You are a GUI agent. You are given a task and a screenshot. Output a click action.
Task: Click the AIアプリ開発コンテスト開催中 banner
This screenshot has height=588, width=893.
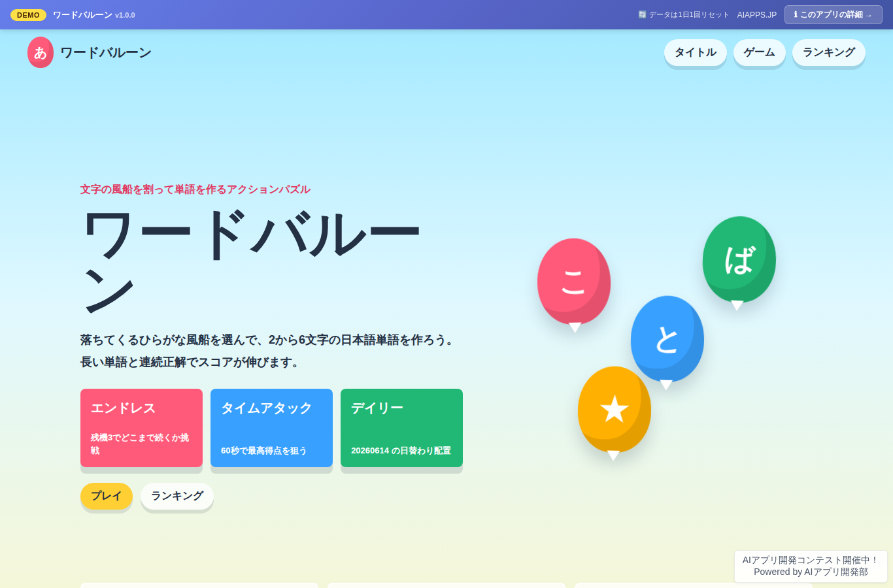(811, 566)
